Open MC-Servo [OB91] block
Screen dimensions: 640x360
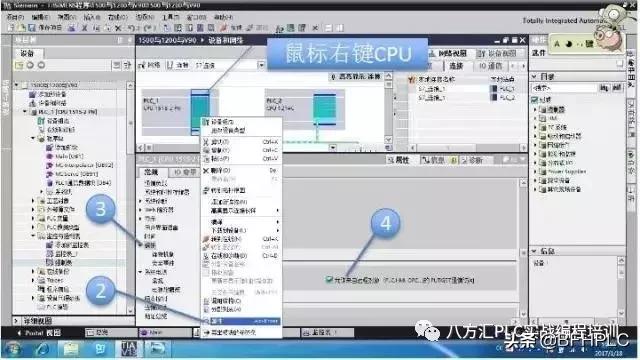tap(72, 174)
